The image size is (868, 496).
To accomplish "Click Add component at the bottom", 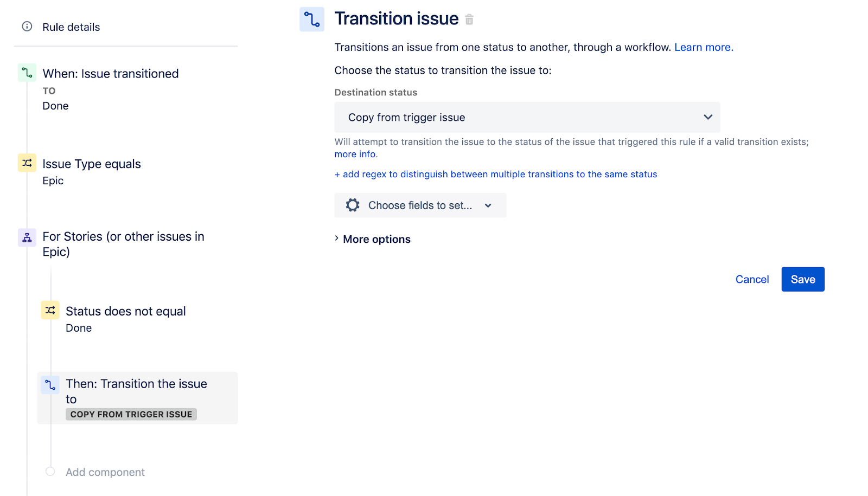I will [105, 472].
